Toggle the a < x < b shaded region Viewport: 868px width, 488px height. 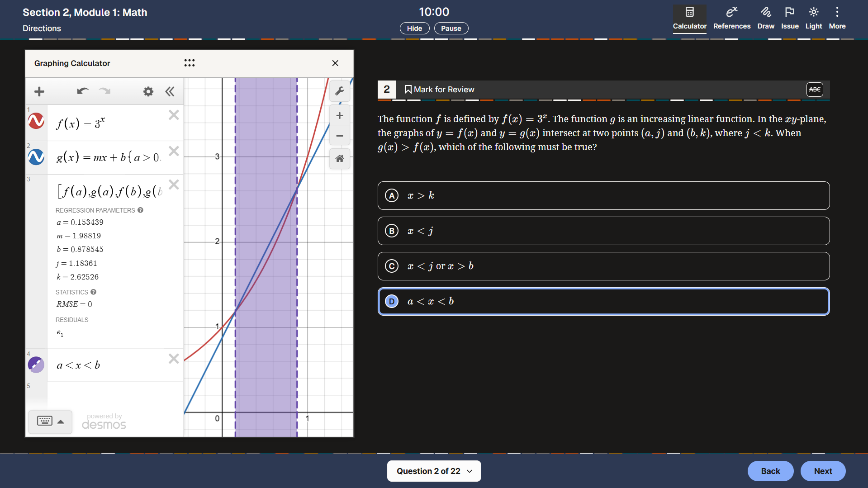(36, 365)
